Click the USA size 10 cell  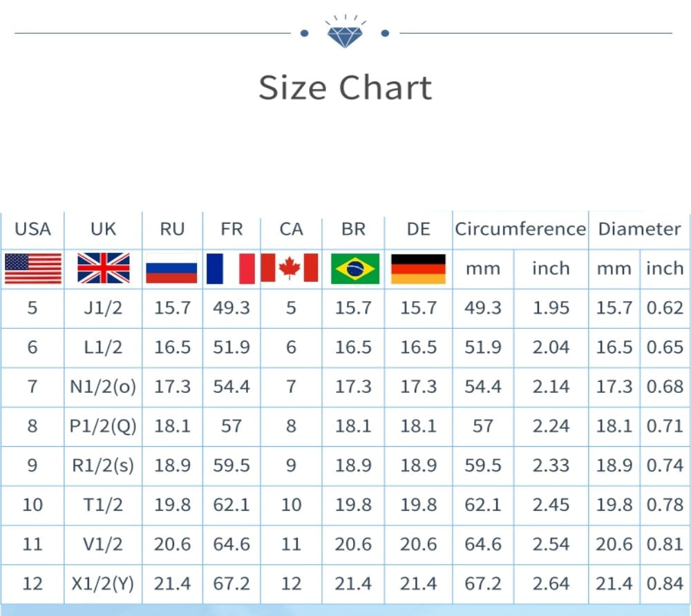[32, 505]
